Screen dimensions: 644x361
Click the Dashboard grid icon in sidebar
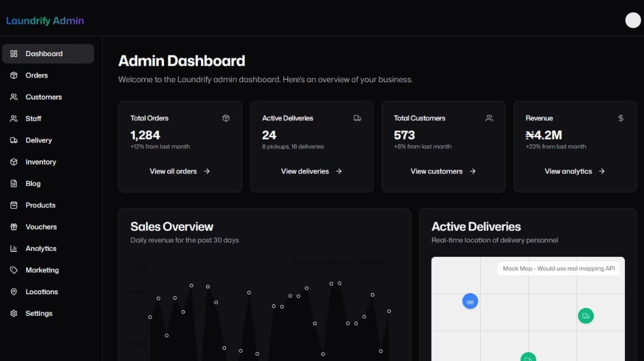[x=14, y=54]
